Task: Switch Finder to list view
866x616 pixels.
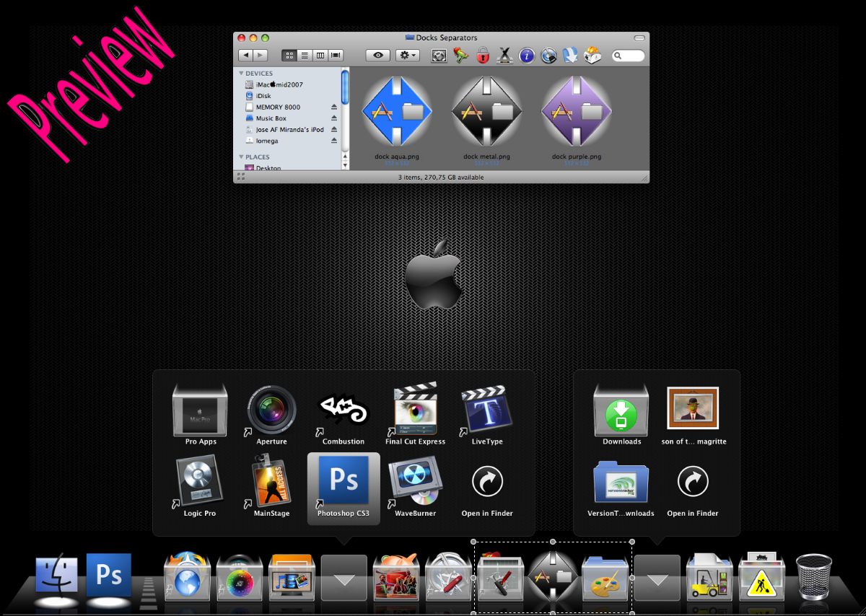Action: 305,56
